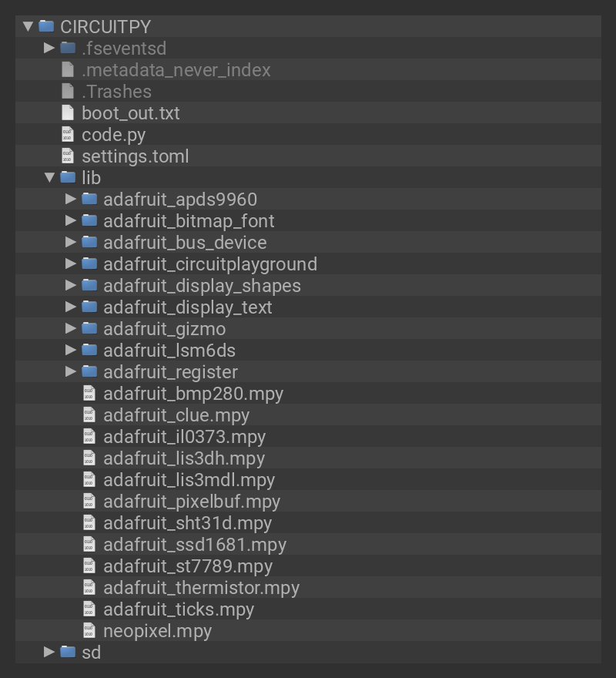Expand the sd folder arrow
The image size is (616, 678).
[49, 652]
